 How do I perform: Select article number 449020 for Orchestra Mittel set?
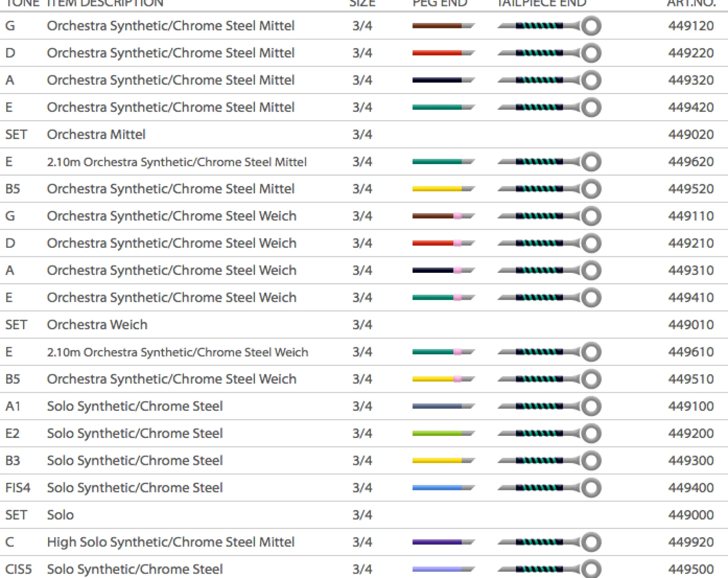[691, 135]
